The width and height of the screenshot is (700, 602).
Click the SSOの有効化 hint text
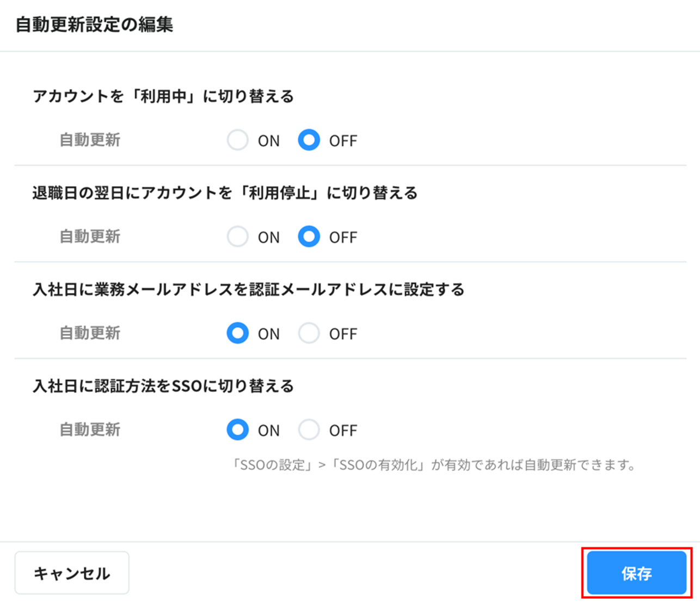click(433, 465)
